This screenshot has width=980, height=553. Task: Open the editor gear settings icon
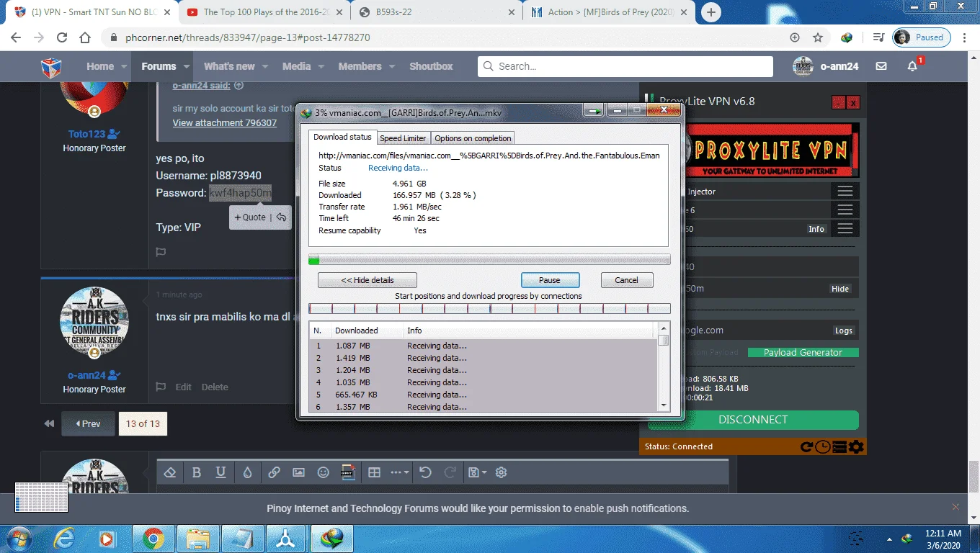[x=502, y=472]
